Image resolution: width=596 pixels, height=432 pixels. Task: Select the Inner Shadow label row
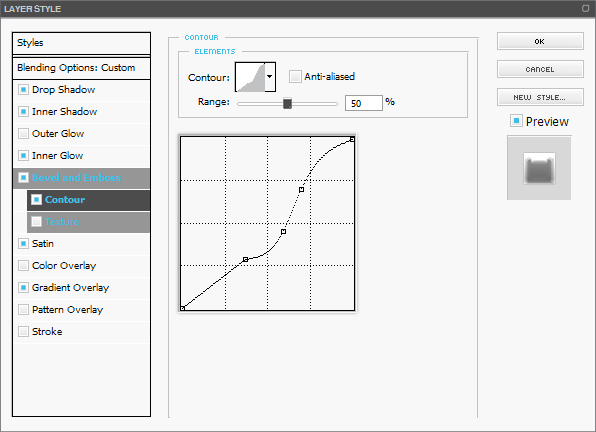tap(81, 112)
